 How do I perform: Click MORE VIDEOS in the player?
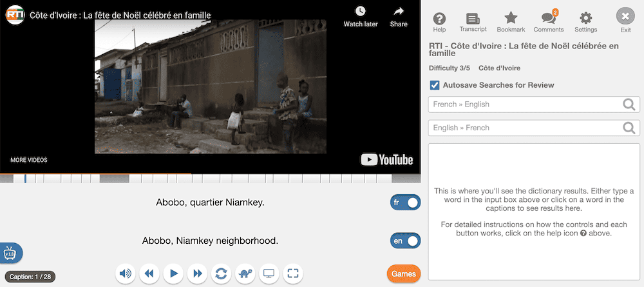(x=29, y=160)
